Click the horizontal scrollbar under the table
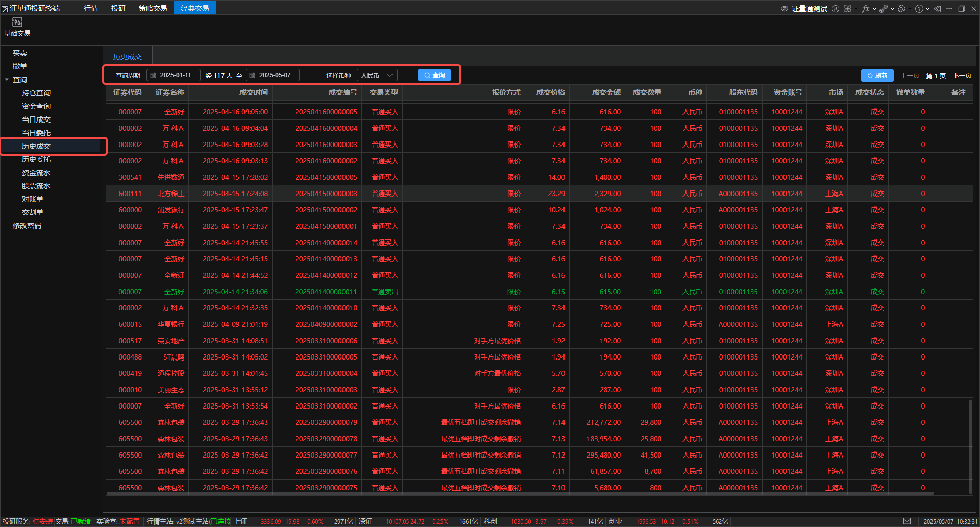This screenshot has width=980, height=527. coord(520,493)
